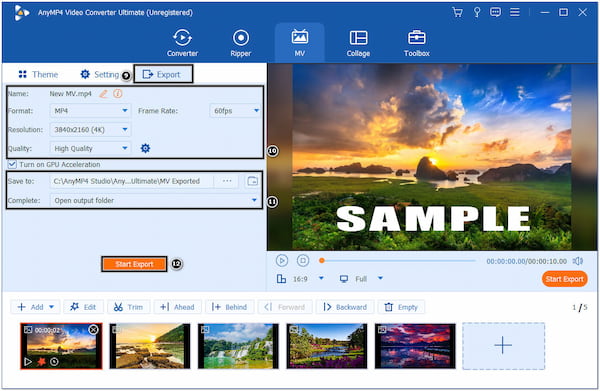Click the Trim scissors button
The image size is (600, 391).
point(129,307)
